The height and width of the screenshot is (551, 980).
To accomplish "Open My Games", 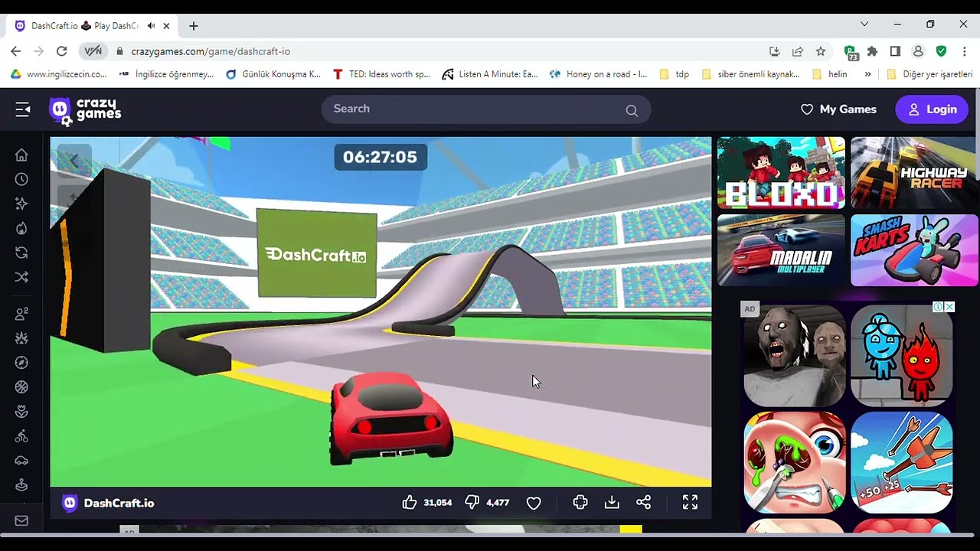I will [838, 109].
